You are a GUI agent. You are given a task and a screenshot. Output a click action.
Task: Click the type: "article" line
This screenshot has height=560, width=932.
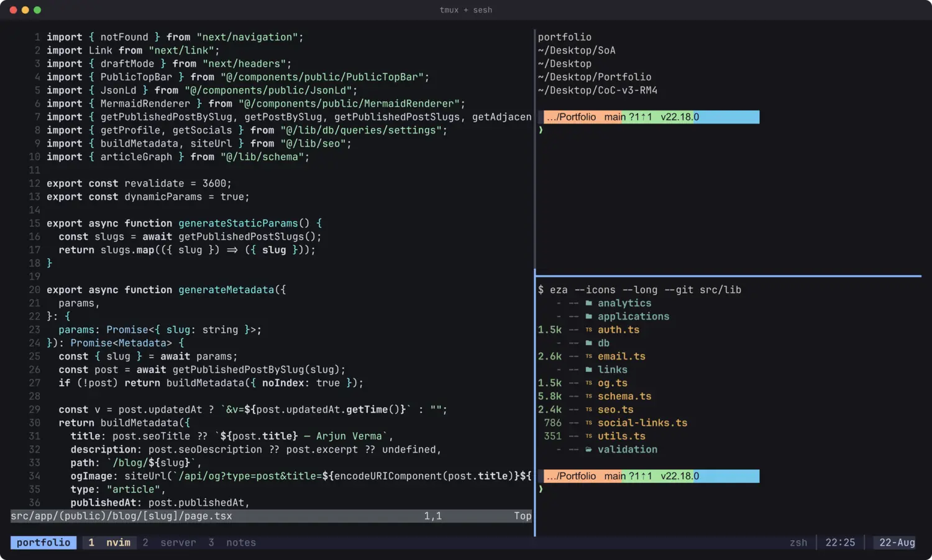click(118, 489)
